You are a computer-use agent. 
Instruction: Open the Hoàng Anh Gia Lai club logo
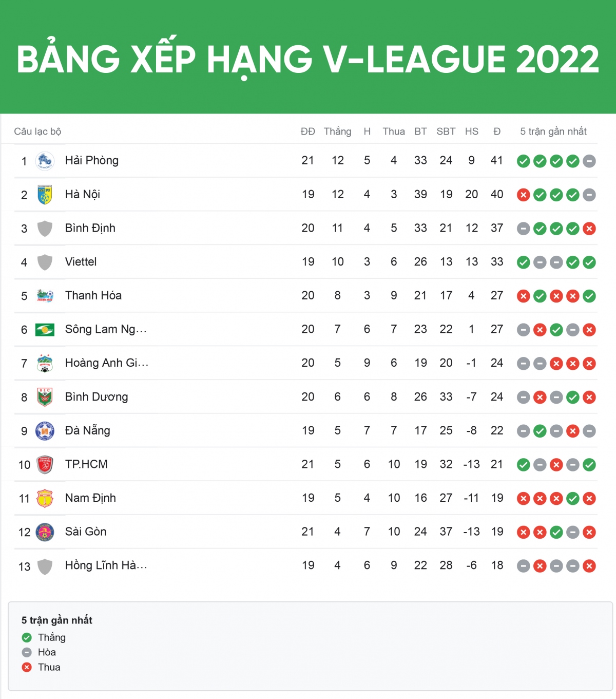tap(45, 364)
